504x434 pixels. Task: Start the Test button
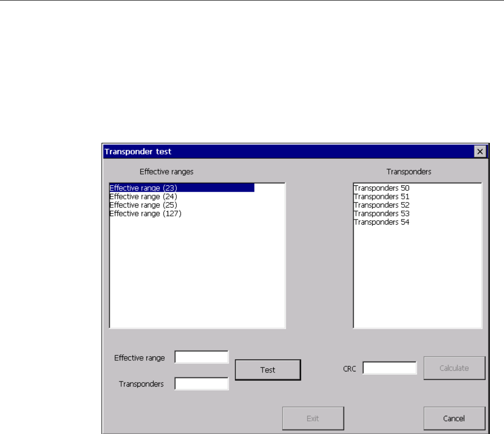point(268,370)
